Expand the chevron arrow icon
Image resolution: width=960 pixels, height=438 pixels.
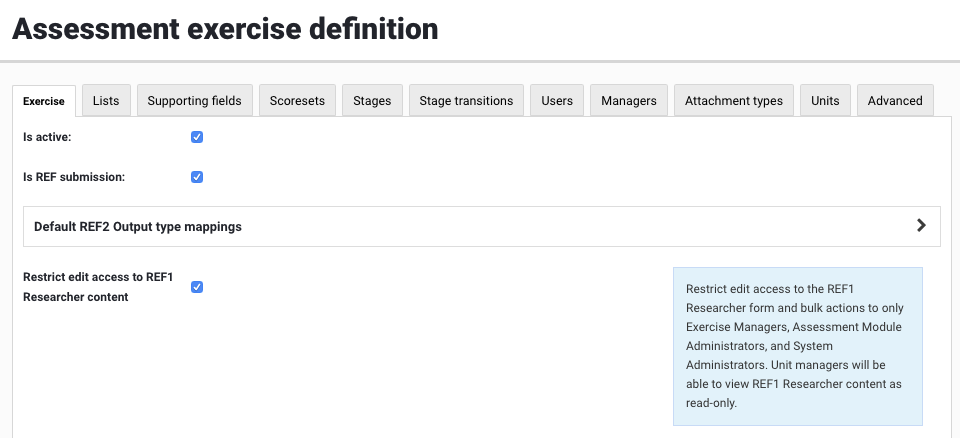(921, 226)
